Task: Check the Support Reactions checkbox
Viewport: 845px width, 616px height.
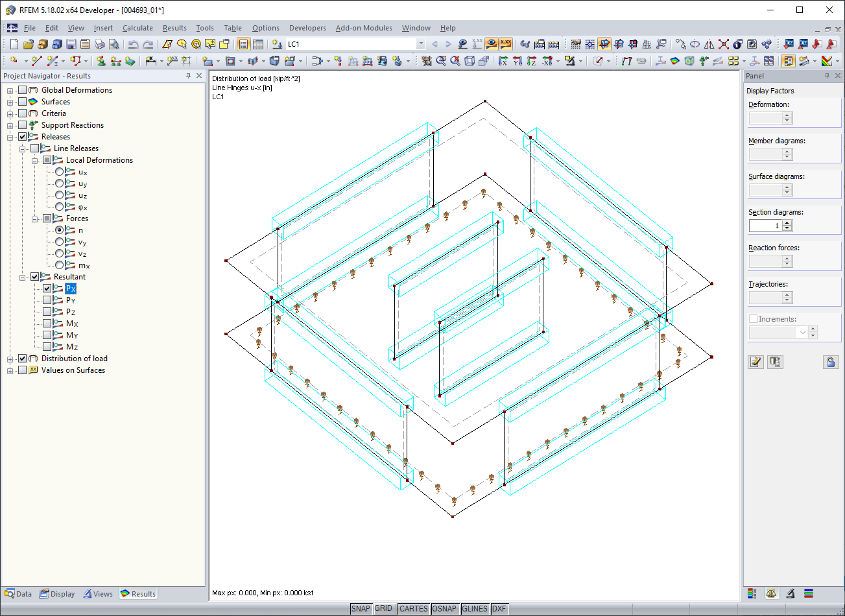Action: (23, 125)
